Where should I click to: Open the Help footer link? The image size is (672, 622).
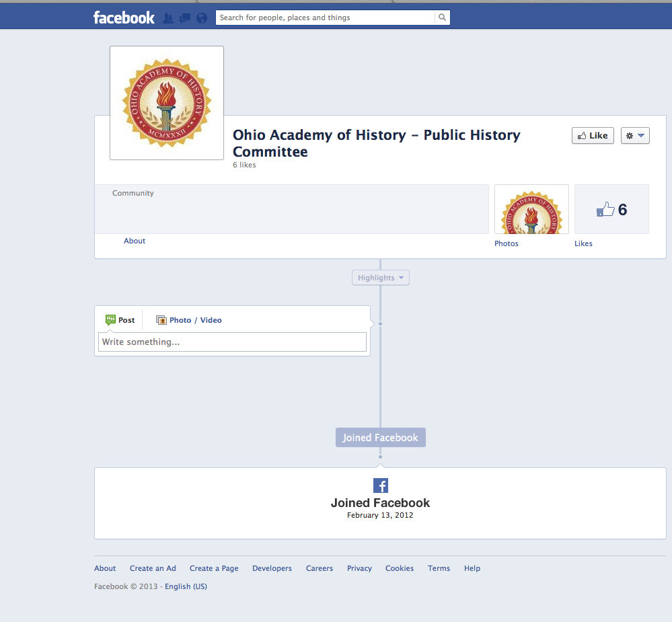[x=472, y=568]
